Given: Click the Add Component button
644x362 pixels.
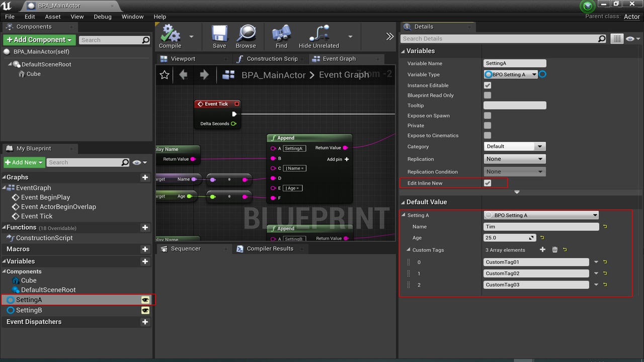Looking at the screenshot, I should 39,40.
